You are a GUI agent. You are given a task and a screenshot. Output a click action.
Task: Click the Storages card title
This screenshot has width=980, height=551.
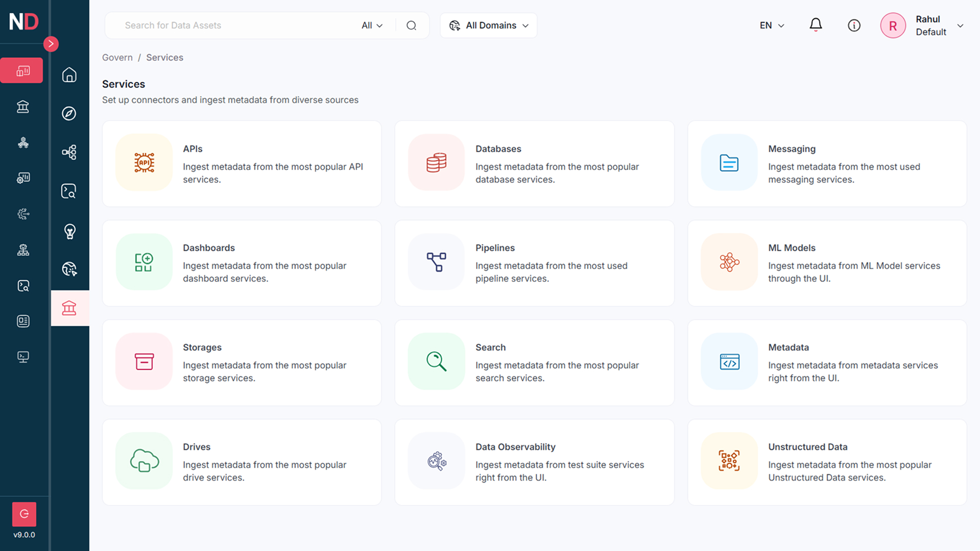click(202, 347)
